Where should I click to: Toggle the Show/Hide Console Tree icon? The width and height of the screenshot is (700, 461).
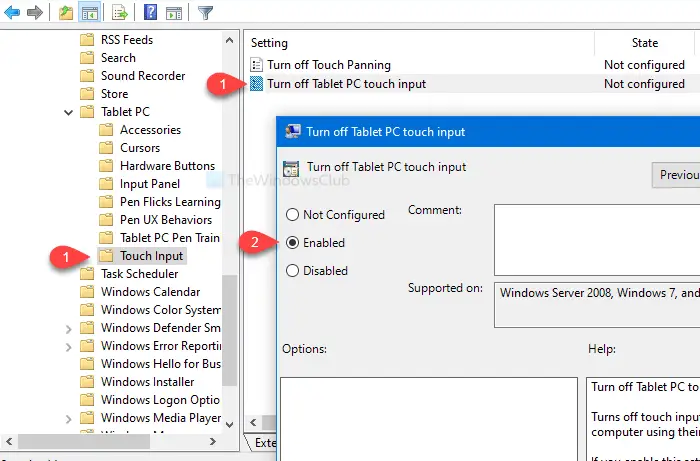(89, 12)
